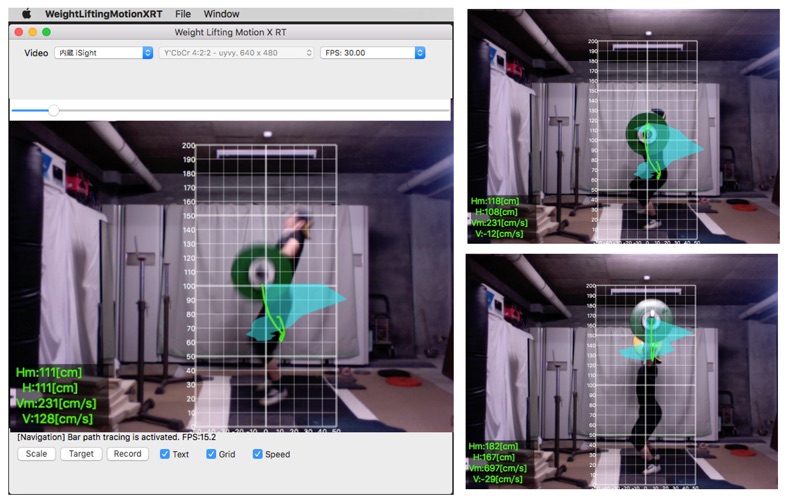
Task: Click the cyan speed vector overlay in main video
Action: pos(295,311)
